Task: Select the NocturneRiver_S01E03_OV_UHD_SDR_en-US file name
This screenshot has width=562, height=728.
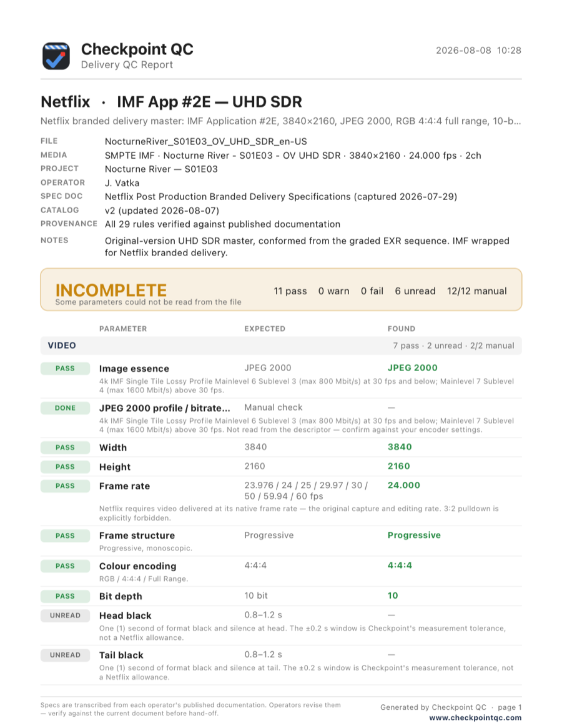Action: [x=206, y=142]
